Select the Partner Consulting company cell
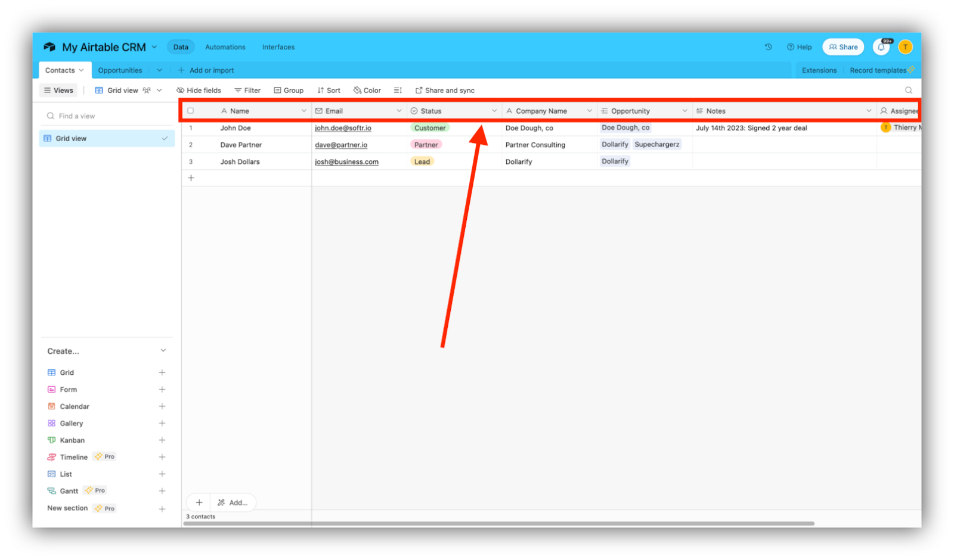 tap(549, 145)
